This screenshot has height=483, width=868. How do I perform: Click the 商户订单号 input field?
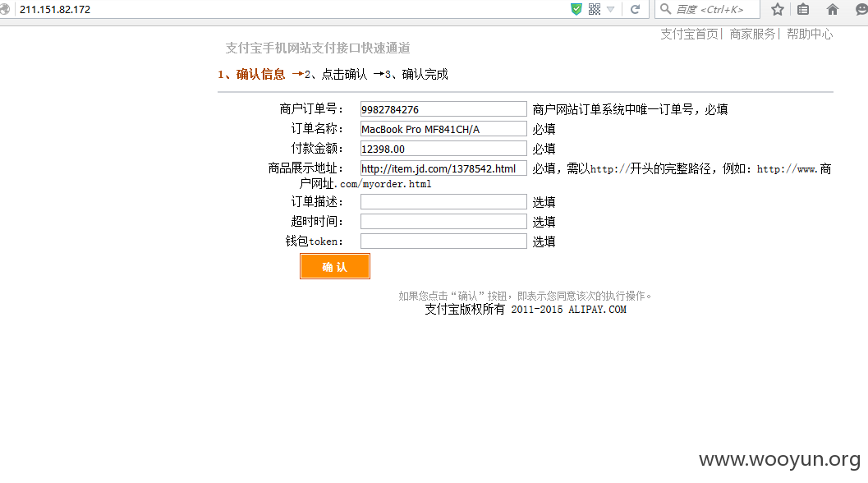point(443,109)
